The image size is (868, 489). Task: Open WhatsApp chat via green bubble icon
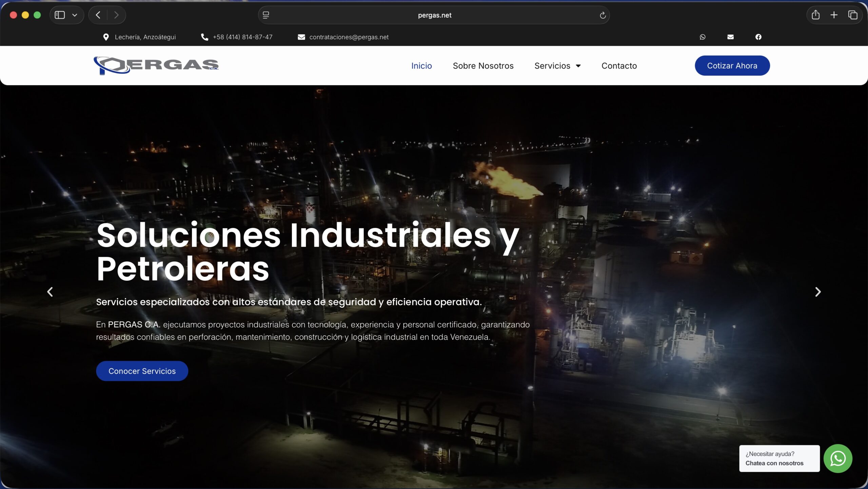(x=837, y=458)
